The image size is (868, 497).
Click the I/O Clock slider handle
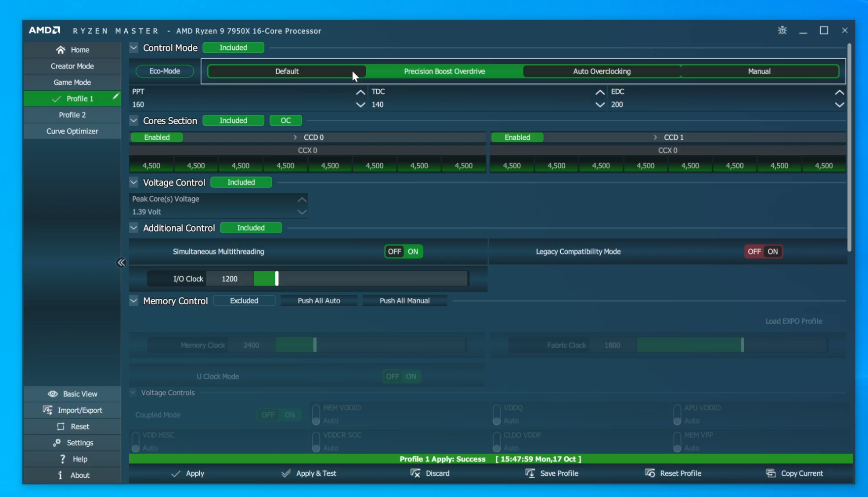277,279
